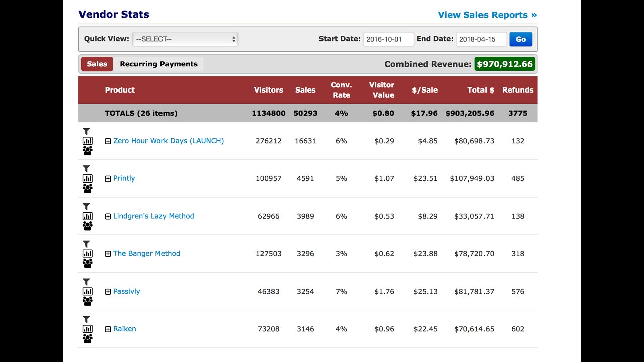Screen dimensions: 644x362
Task: Click Zero Hour Work Days sales 16631
Action: tap(305, 141)
